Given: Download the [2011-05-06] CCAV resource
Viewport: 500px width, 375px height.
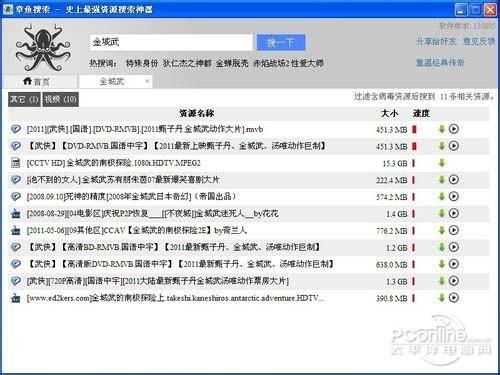Looking at the screenshot, I should (x=442, y=230).
